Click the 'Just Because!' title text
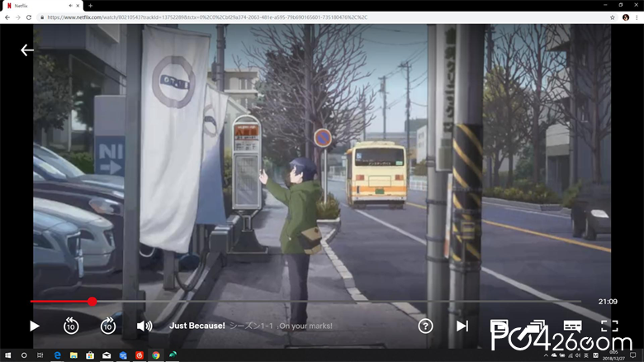Viewport: 644px width, 362px height. tap(197, 326)
